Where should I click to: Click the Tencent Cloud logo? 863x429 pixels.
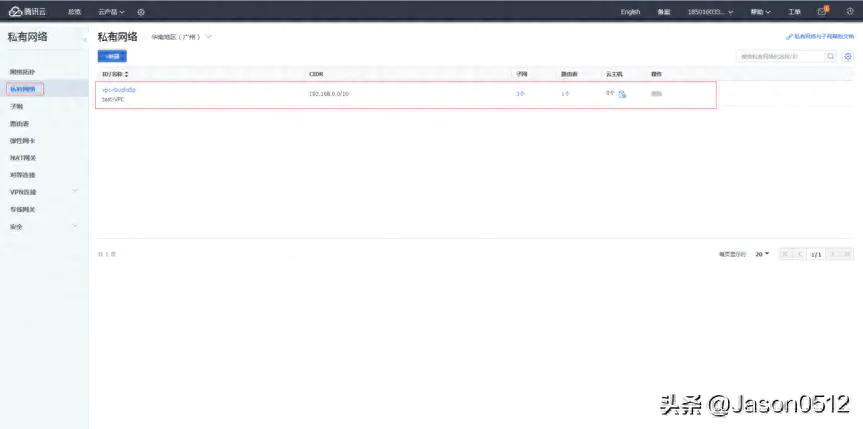[x=28, y=12]
